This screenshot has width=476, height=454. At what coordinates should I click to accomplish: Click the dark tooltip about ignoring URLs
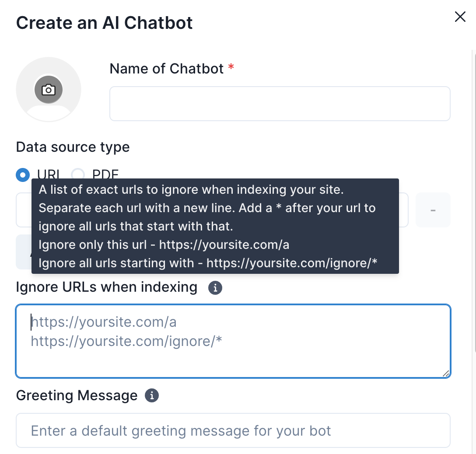click(215, 226)
